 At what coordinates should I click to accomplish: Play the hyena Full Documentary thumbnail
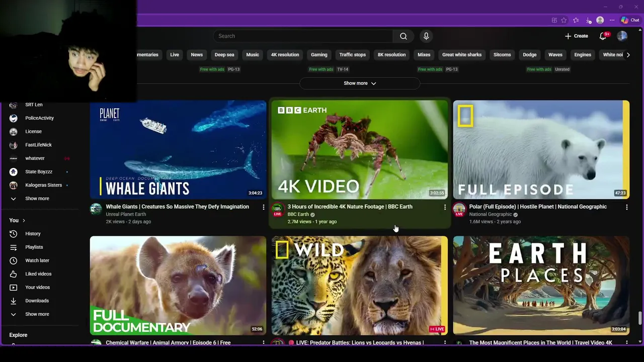[178, 285]
